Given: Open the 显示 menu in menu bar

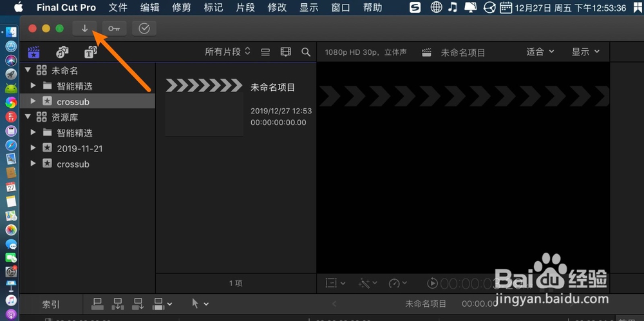Looking at the screenshot, I should [309, 7].
